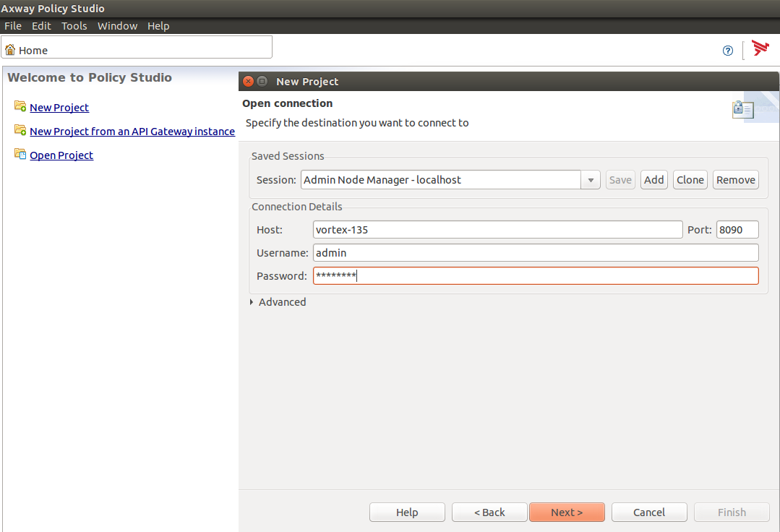Viewport: 780px width, 532px height.
Task: Click the New Project link
Action: click(59, 108)
